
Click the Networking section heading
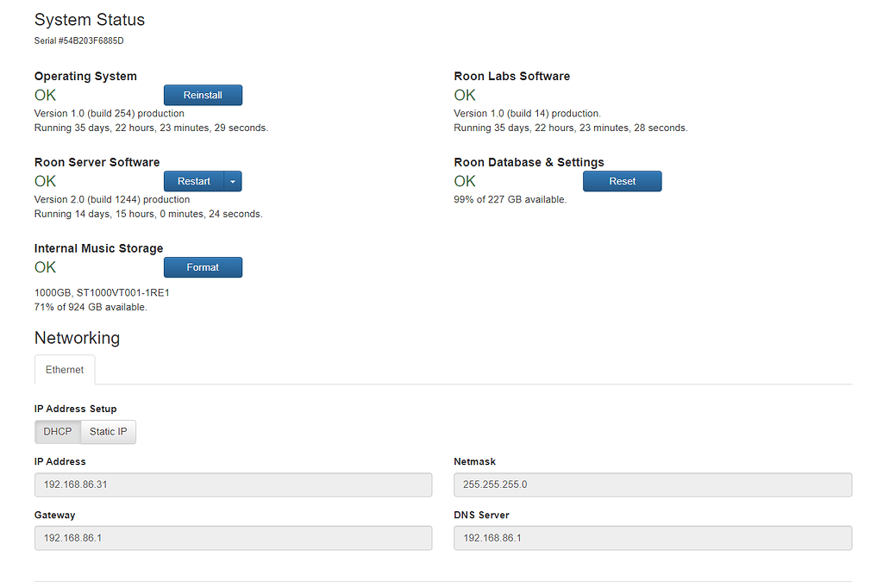click(77, 338)
